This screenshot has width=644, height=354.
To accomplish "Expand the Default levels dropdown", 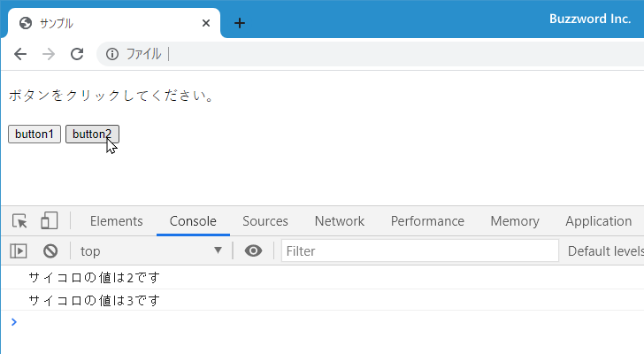I will click(605, 251).
